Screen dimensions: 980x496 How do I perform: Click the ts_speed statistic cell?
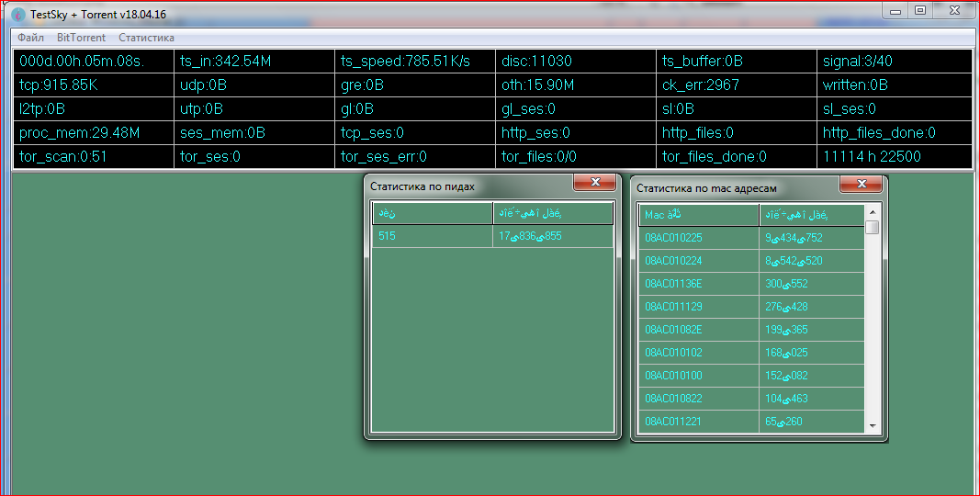click(414, 62)
